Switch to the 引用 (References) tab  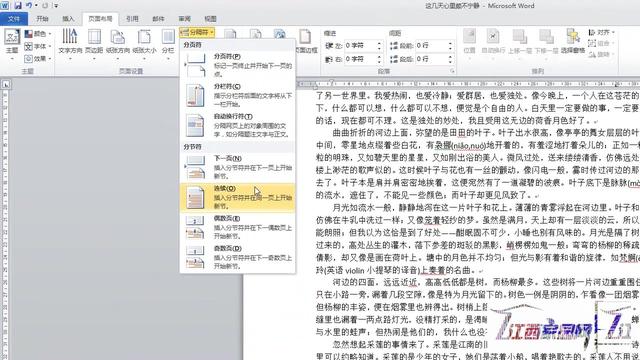pyautogui.click(x=132, y=19)
